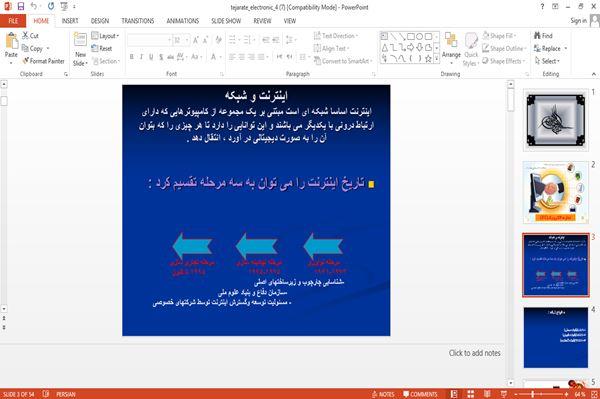Open Shape Outline dropdown
Image resolution: width=600 pixels, height=399 pixels.
504,48
